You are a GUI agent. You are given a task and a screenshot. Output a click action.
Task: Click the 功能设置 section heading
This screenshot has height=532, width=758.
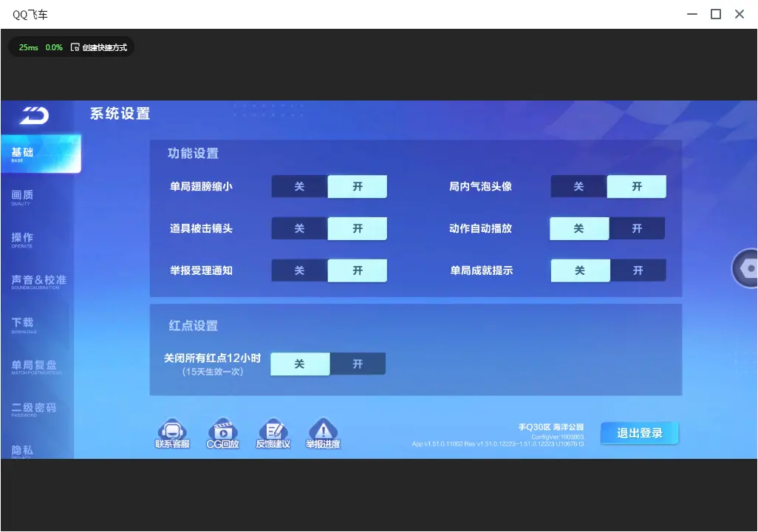(194, 153)
